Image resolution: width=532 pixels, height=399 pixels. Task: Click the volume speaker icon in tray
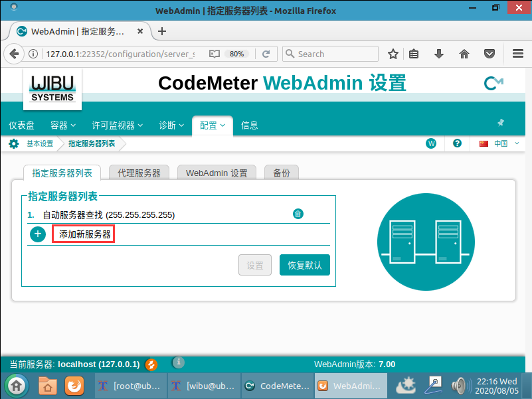[462, 386]
